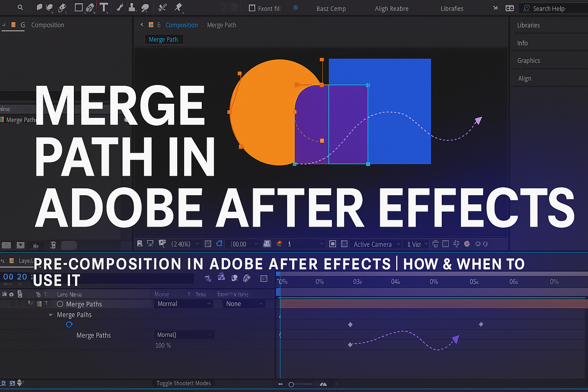Click in the Search Help field
The width and height of the screenshot is (588, 392).
click(554, 8)
